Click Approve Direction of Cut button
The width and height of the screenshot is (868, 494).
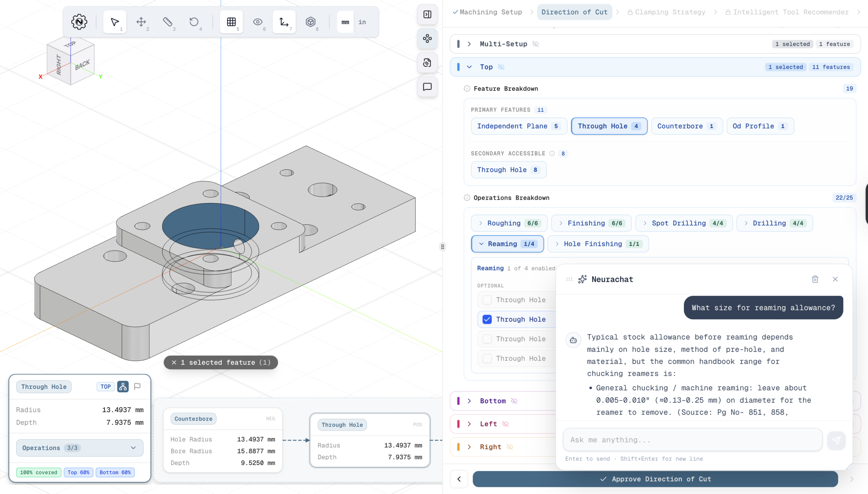coord(655,479)
